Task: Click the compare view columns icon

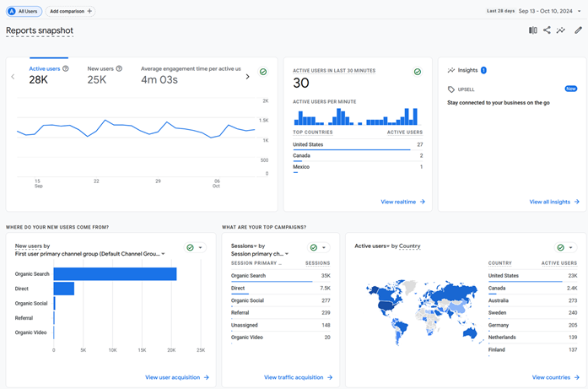Action: pyautogui.click(x=532, y=30)
